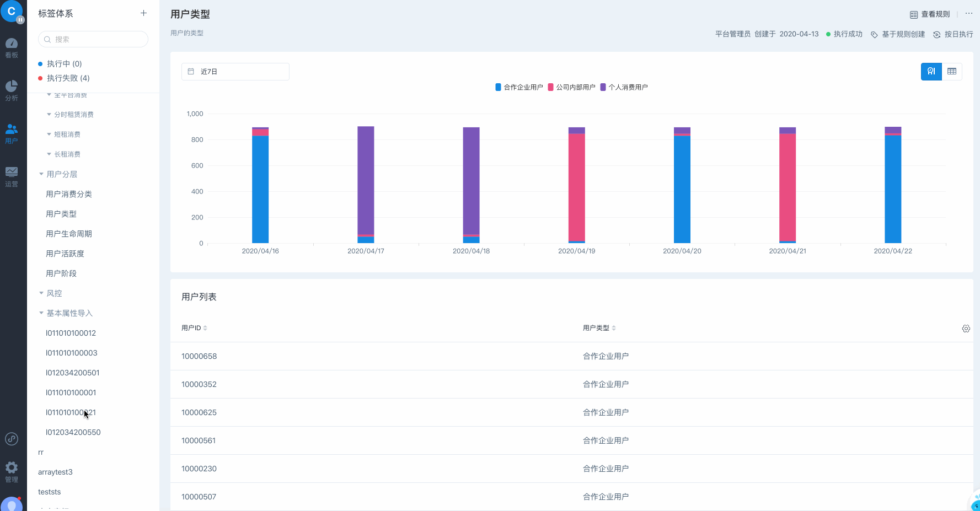Click the 基于规则创建 tag icon
980x511 pixels.
(x=874, y=35)
